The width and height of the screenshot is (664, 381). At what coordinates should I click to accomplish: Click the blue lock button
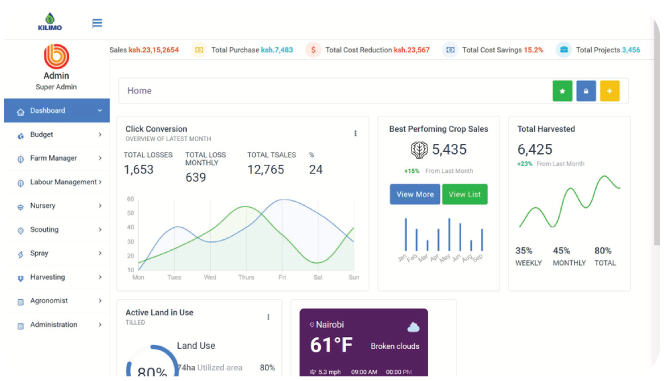click(x=586, y=91)
